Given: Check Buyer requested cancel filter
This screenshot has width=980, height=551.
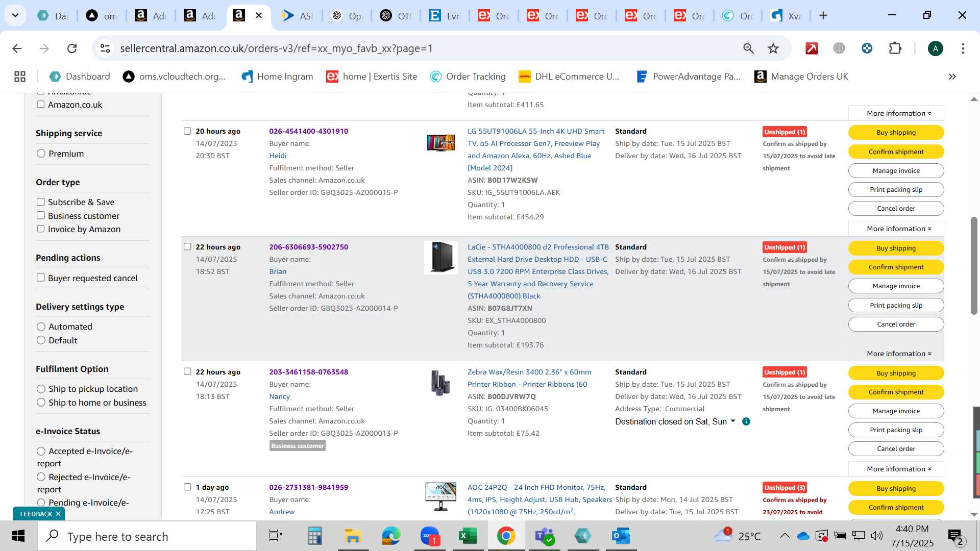Looking at the screenshot, I should point(41,278).
